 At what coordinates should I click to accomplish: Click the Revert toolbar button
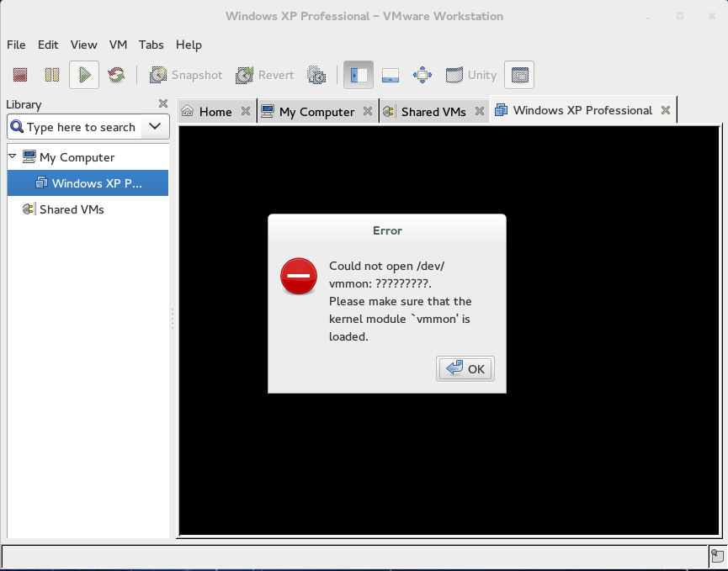[x=264, y=75]
